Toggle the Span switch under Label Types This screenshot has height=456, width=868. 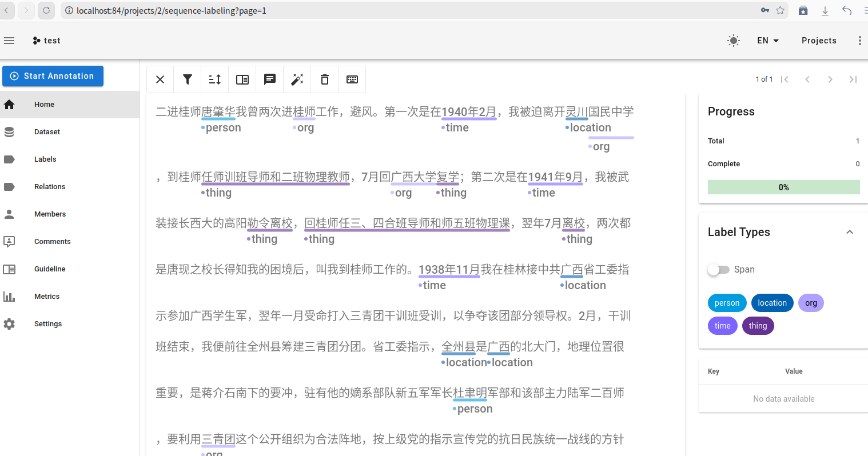click(x=719, y=270)
